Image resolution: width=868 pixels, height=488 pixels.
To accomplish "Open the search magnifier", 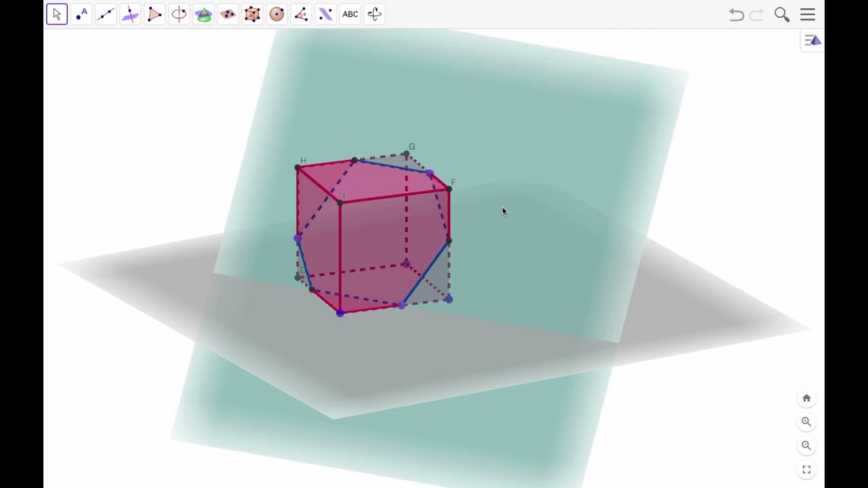I will (782, 14).
